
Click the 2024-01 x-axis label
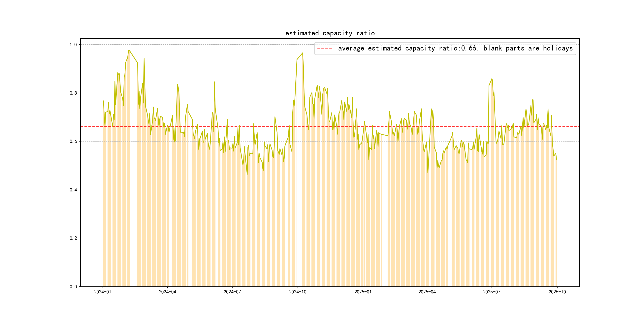[x=103, y=292]
